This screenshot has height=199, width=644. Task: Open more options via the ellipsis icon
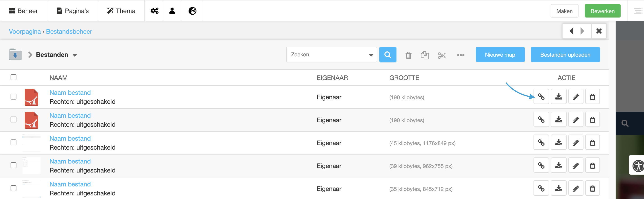coord(461,55)
